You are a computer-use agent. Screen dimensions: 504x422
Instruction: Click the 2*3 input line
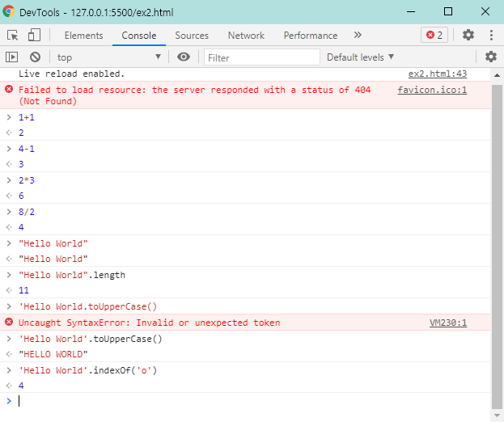point(27,180)
